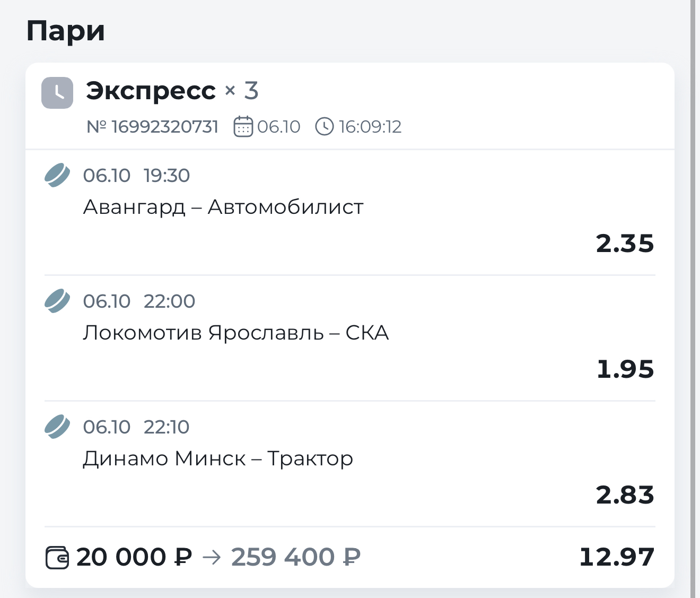Click hockey puck icon for Динамо Минск match

point(57,427)
